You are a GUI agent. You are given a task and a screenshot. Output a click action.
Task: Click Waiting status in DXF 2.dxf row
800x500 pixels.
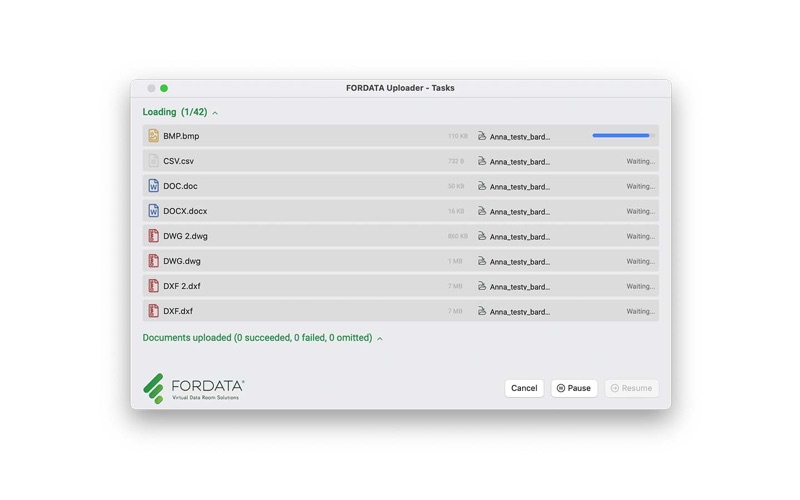click(x=640, y=286)
